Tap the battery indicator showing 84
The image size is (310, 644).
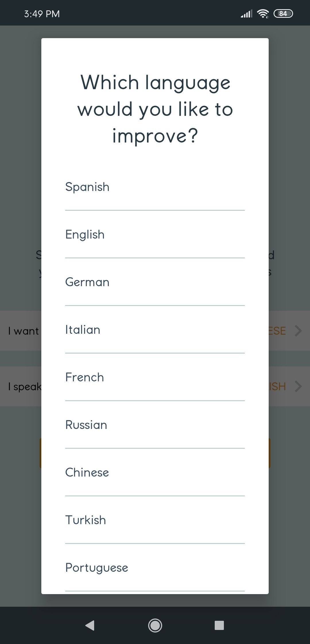(x=283, y=13)
